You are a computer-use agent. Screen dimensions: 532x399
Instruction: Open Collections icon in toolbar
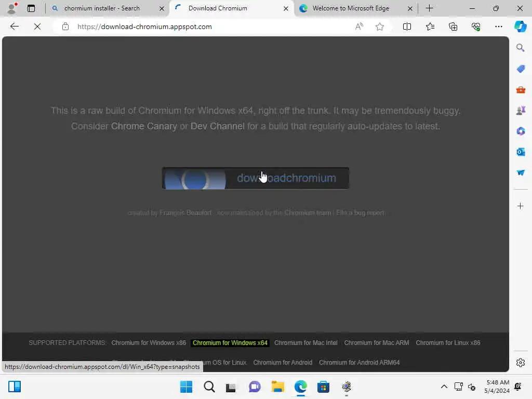point(453,26)
